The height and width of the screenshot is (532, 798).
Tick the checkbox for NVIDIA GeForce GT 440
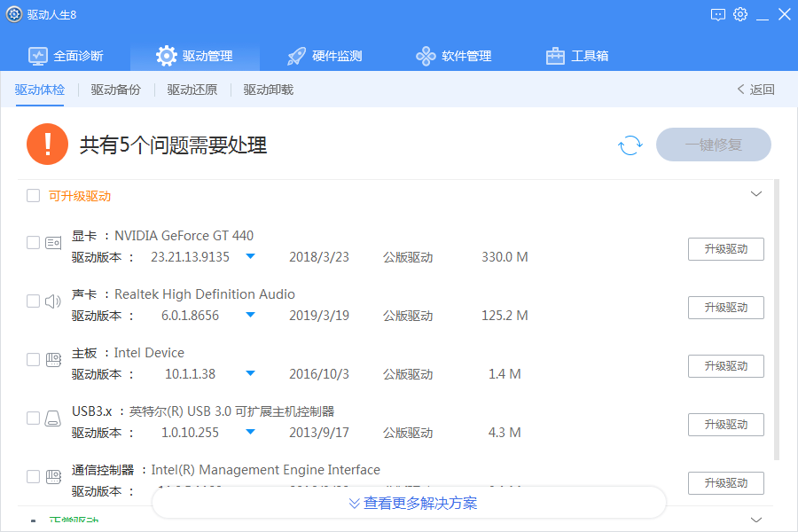tap(33, 243)
